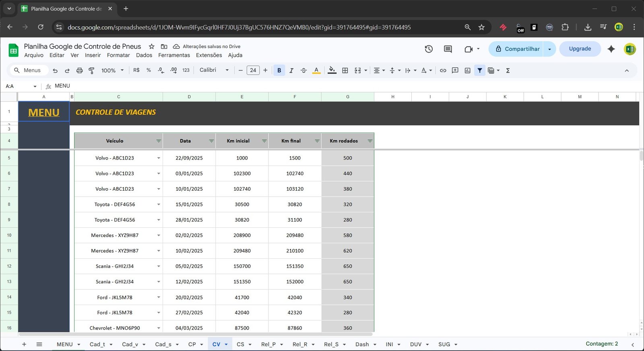Open the functions sigma icon

pos(508,71)
